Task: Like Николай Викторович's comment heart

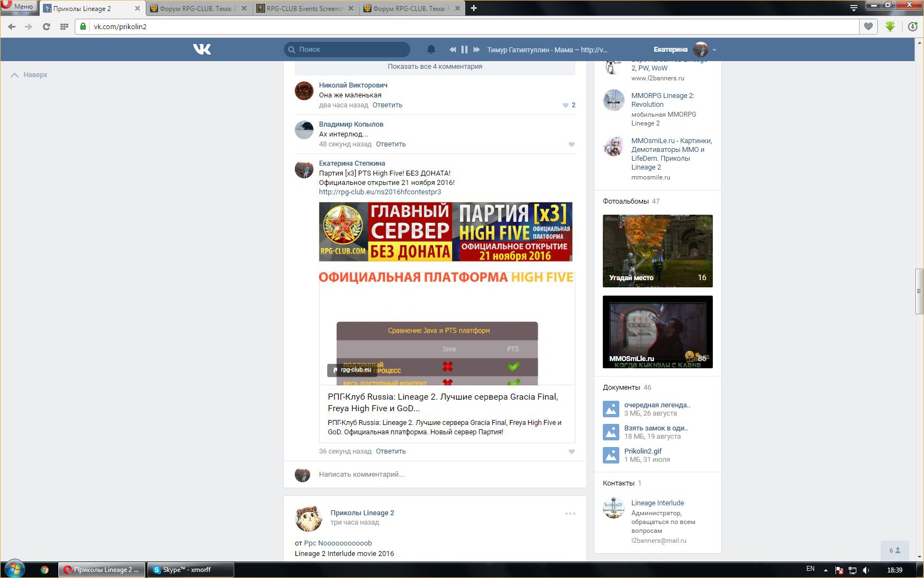Action: [x=565, y=105]
